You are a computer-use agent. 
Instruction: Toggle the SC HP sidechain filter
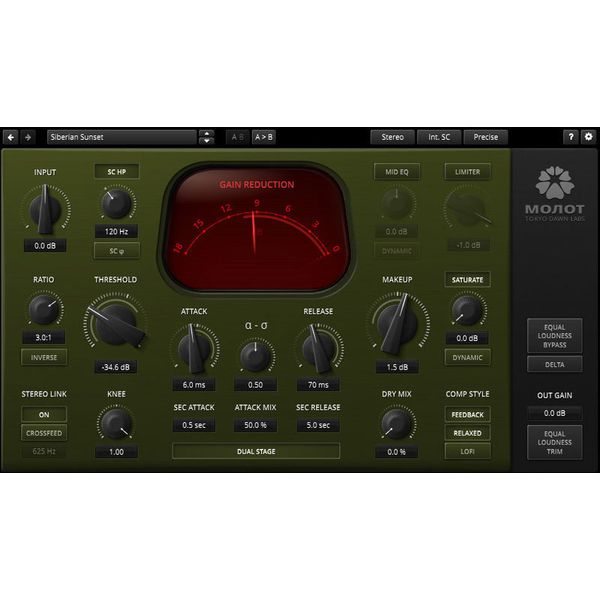point(117,172)
